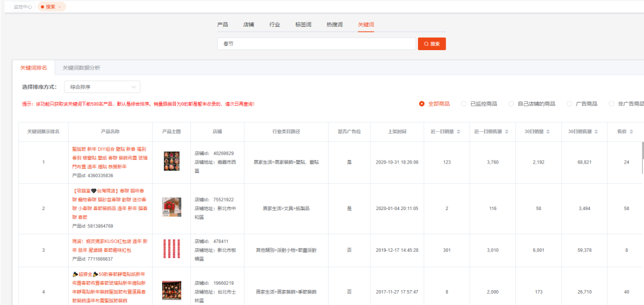Click category path 居家生活>文具>紙製品
This screenshot has height=305, width=644.
click(x=286, y=208)
